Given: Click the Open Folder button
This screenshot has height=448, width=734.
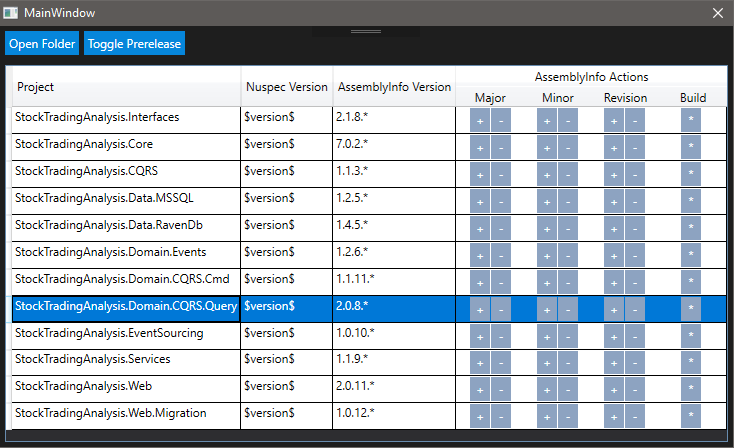Looking at the screenshot, I should pos(42,44).
